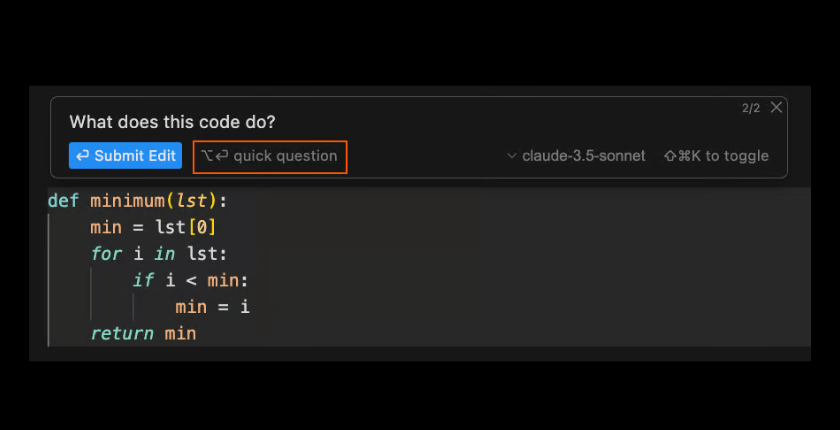The height and width of the screenshot is (430, 840).
Task: Click the option-enter icon beside quick question
Action: (x=214, y=156)
